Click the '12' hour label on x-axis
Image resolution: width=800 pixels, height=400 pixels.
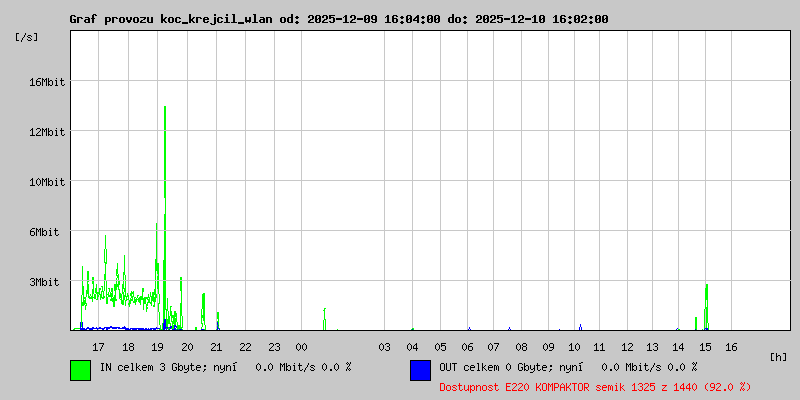[627, 347]
